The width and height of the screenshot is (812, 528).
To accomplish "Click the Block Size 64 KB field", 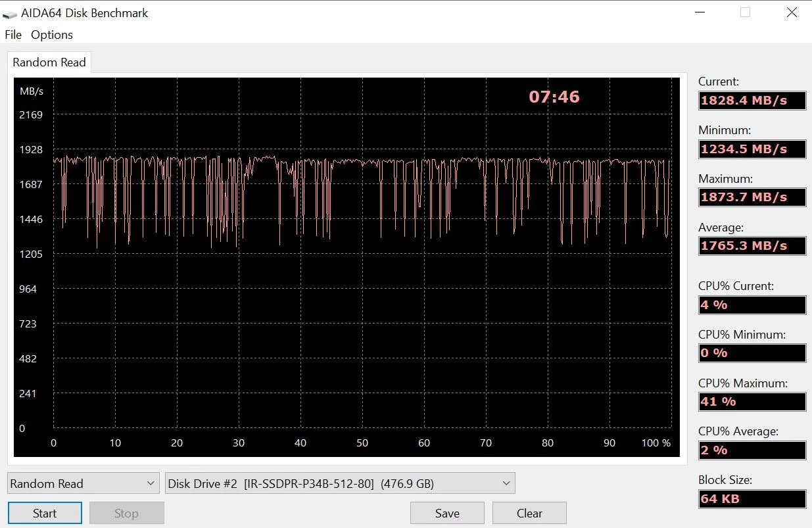I will click(x=752, y=499).
